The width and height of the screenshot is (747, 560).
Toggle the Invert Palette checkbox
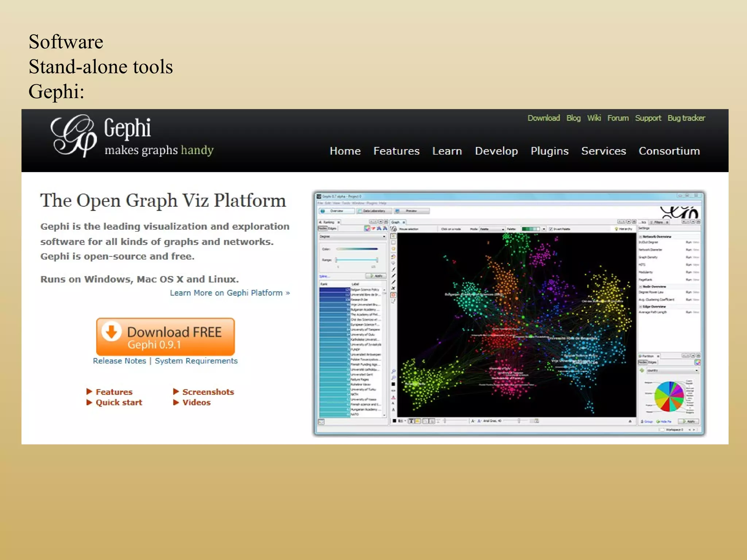tap(551, 229)
